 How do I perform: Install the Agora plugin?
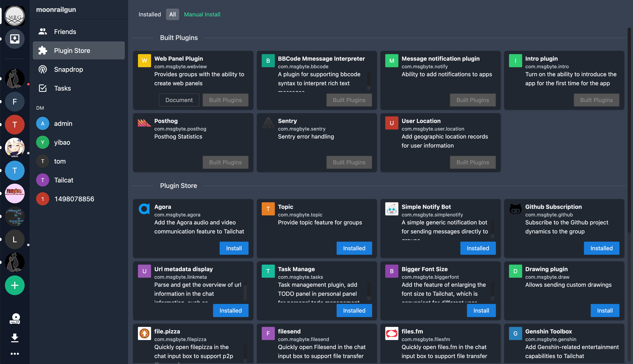tap(234, 248)
